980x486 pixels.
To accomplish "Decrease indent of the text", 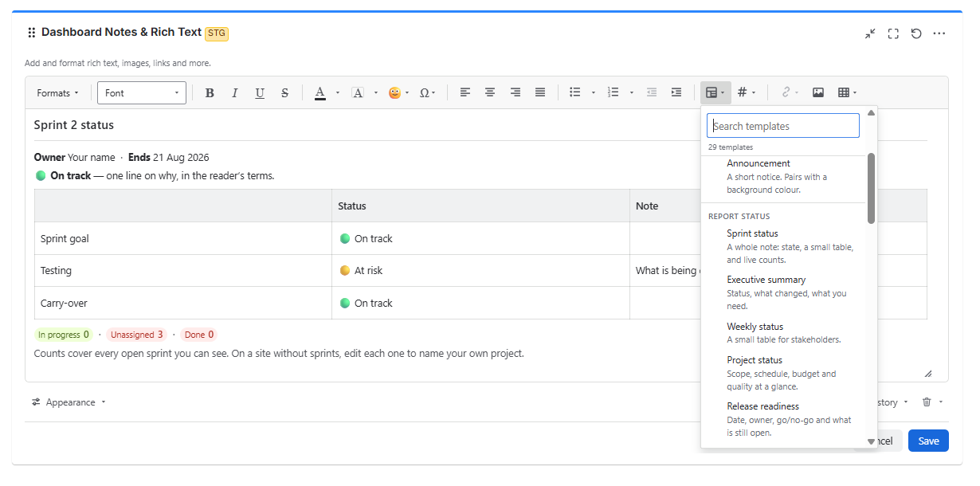I will 652,93.
